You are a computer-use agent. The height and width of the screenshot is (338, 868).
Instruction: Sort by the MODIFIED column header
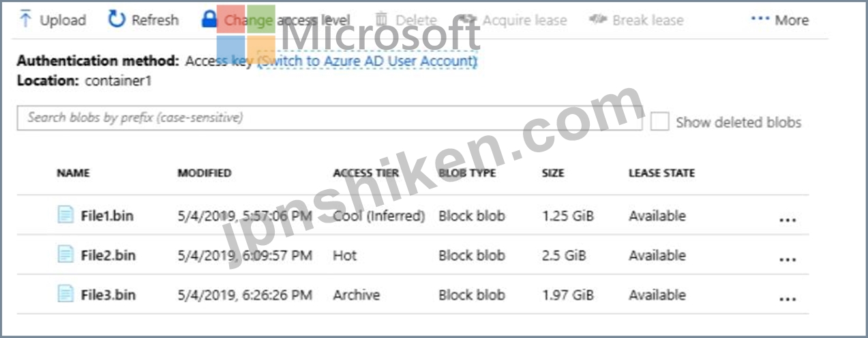pyautogui.click(x=205, y=173)
